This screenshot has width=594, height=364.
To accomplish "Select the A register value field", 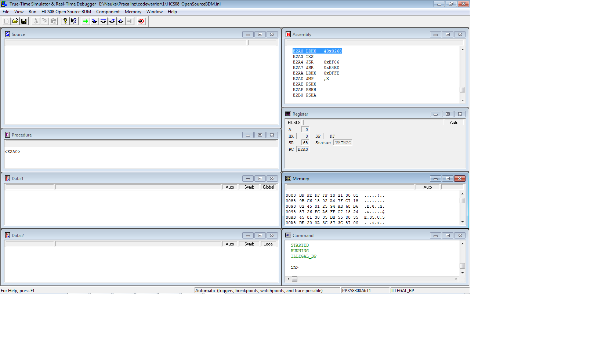I will pyautogui.click(x=305, y=130).
